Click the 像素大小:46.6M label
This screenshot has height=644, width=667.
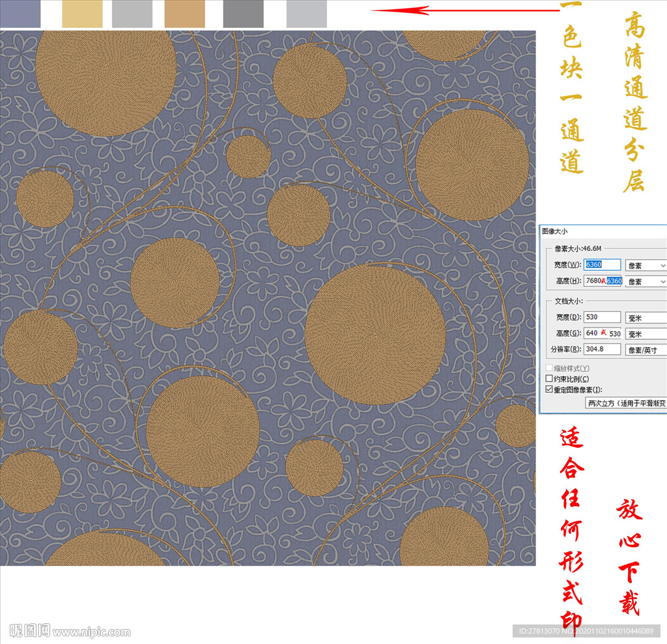coord(578,248)
